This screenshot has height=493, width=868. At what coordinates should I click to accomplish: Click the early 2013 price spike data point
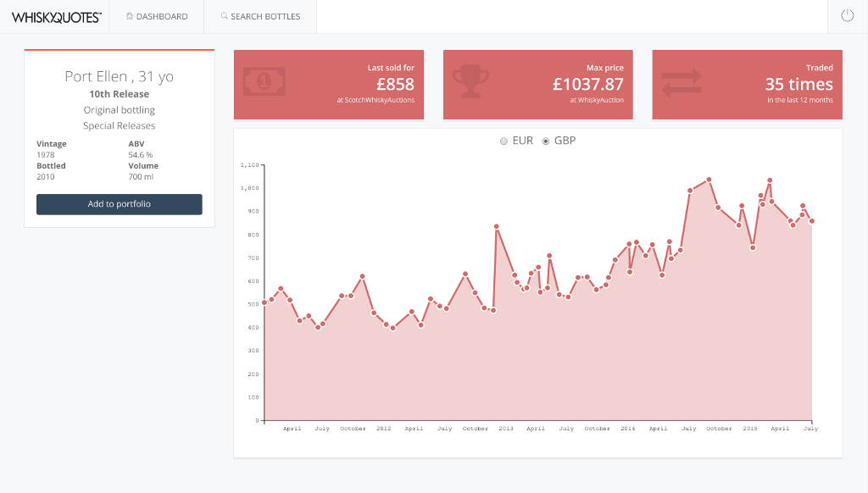(496, 226)
